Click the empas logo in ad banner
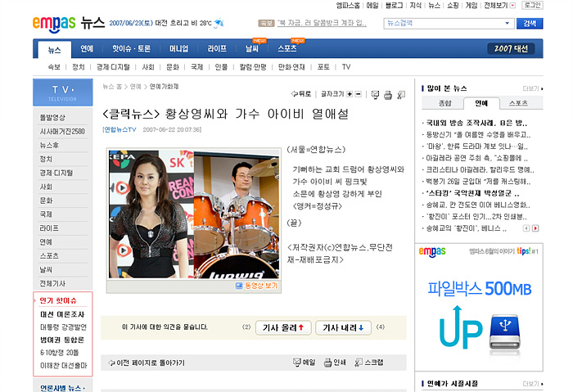This screenshot has width=573, height=392. coord(432,252)
